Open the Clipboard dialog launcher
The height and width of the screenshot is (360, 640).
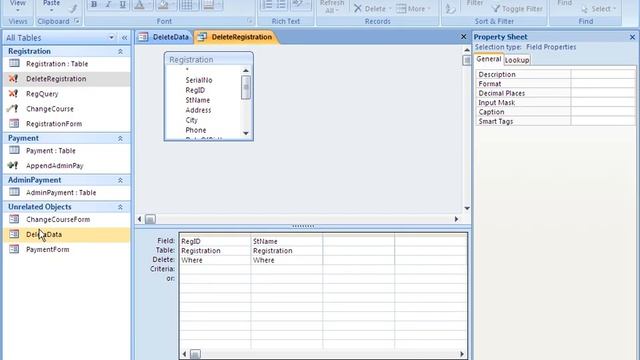pos(77,21)
